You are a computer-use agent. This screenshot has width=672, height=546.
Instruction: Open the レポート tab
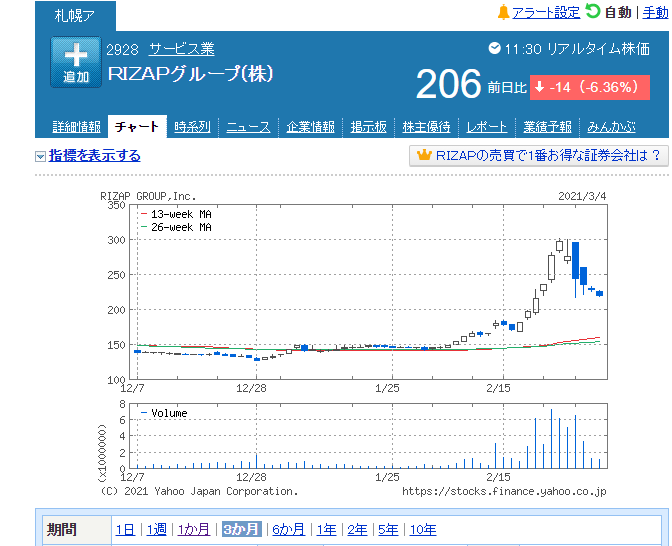pos(486,127)
